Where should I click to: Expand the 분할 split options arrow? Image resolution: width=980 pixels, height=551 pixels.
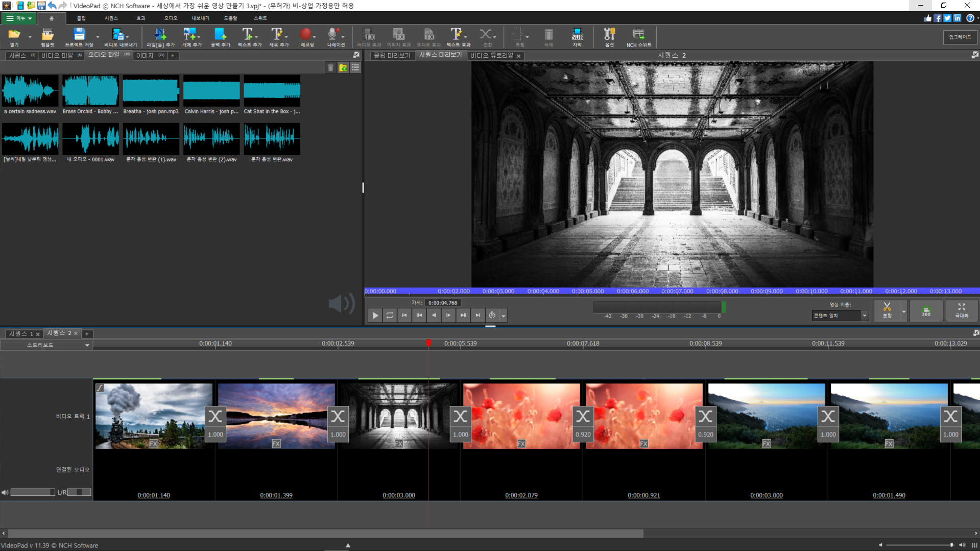(903, 311)
